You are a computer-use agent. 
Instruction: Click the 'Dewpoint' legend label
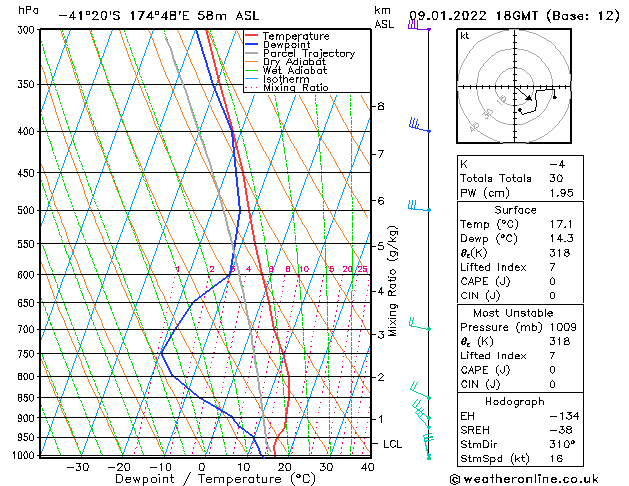286,45
